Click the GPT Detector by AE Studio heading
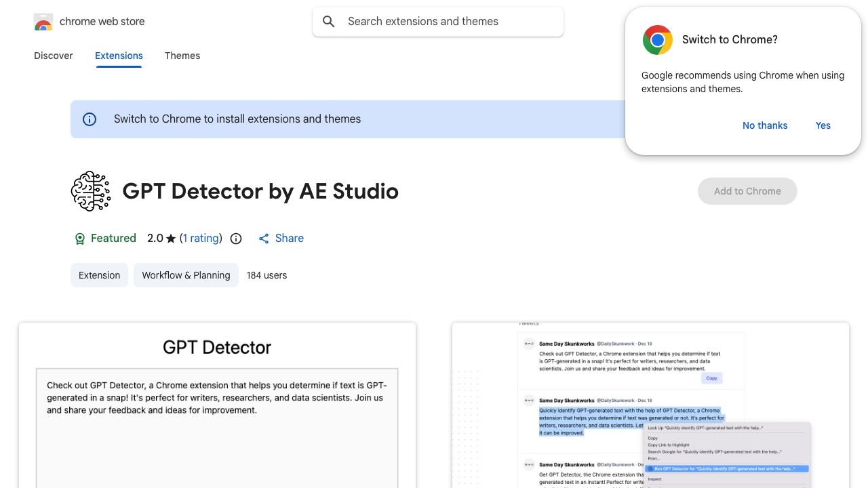Viewport: 868px width, 488px height. point(260,191)
